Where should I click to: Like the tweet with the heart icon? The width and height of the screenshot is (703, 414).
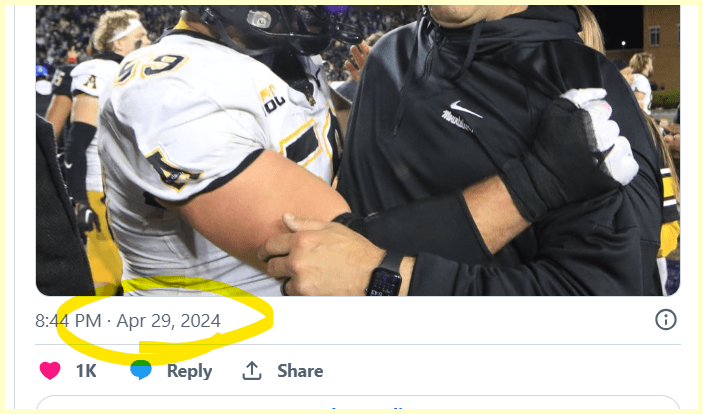50,371
